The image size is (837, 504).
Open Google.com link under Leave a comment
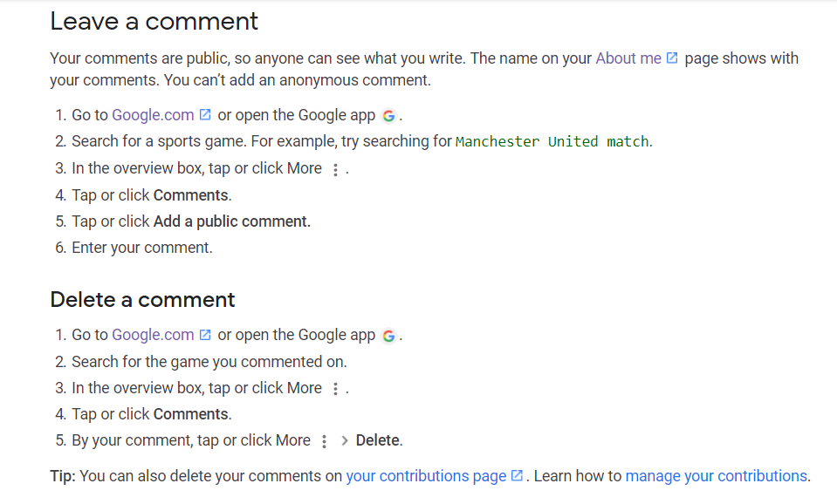click(153, 115)
